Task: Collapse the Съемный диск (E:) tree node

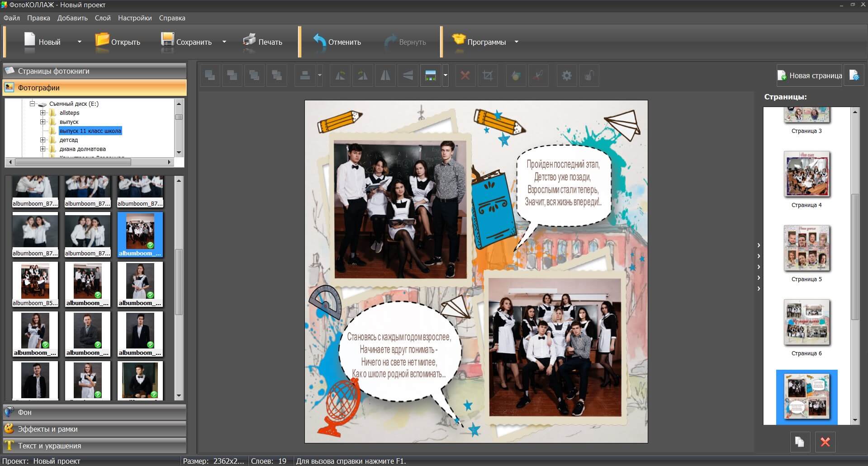Action: click(x=33, y=104)
